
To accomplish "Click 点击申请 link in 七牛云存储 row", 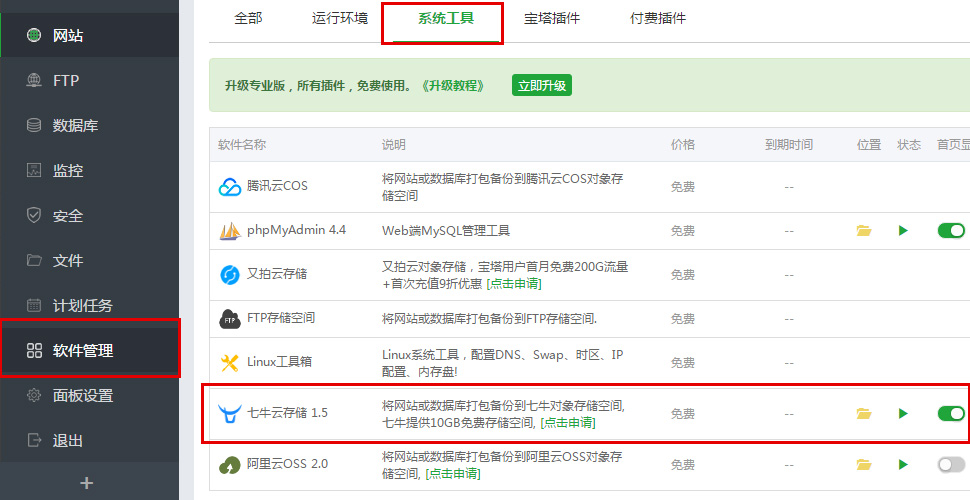I will [568, 423].
